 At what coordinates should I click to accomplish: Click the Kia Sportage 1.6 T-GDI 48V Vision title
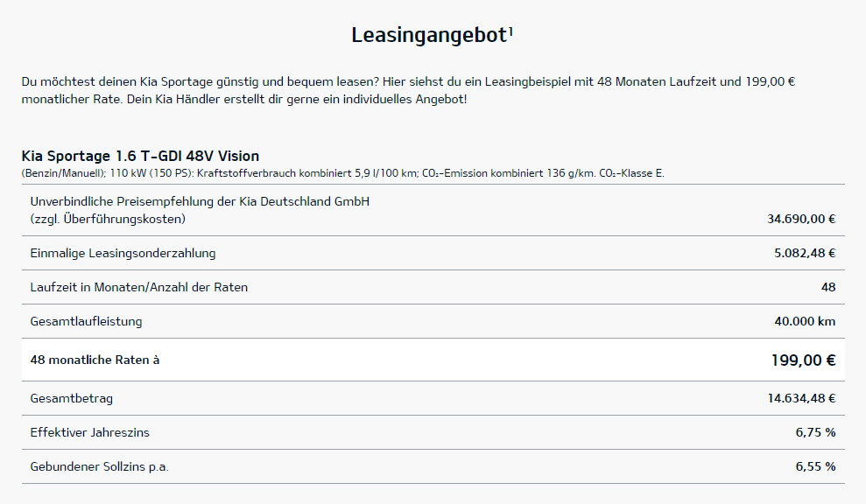pyautogui.click(x=140, y=156)
